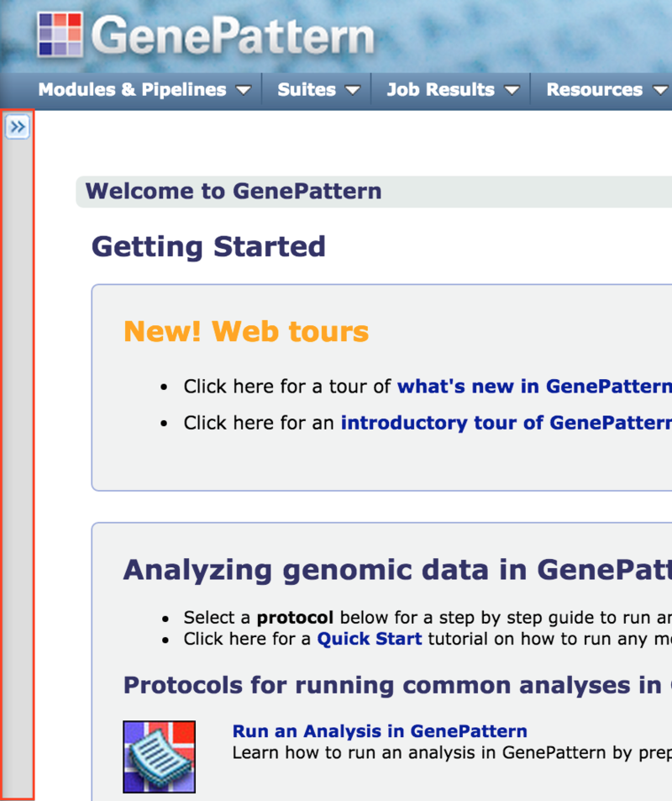Viewport: 672px width, 801px height.
Task: Open the what's new in GenePattern tour
Action: click(534, 387)
